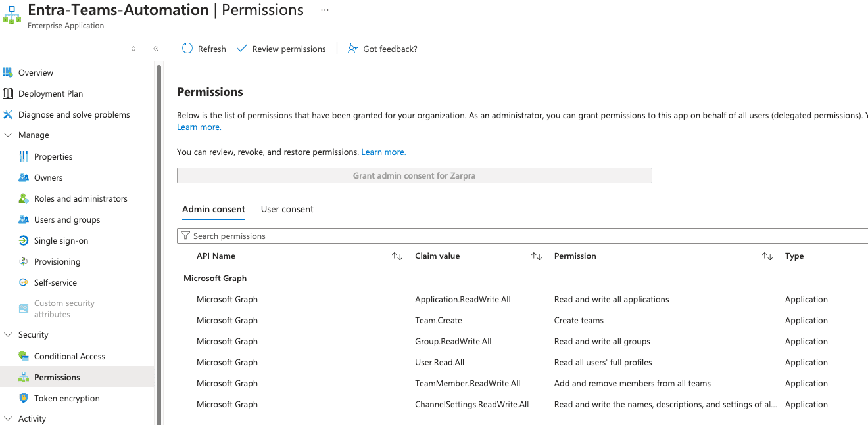Click the Type column header
This screenshot has height=425, width=868.
pyautogui.click(x=794, y=256)
